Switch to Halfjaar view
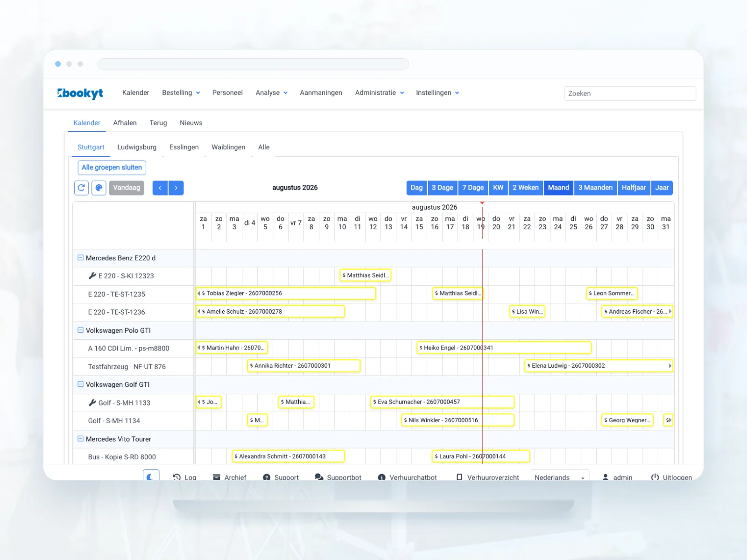 [x=634, y=188]
